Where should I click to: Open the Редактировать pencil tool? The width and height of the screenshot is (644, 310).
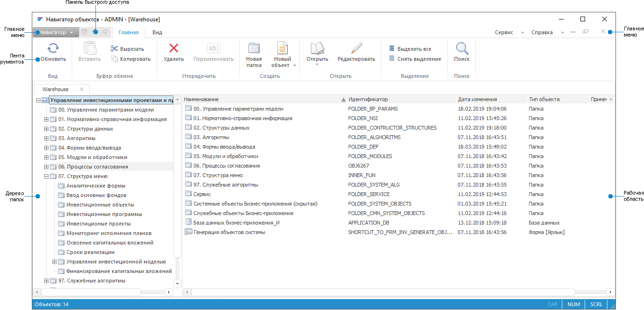[x=356, y=48]
